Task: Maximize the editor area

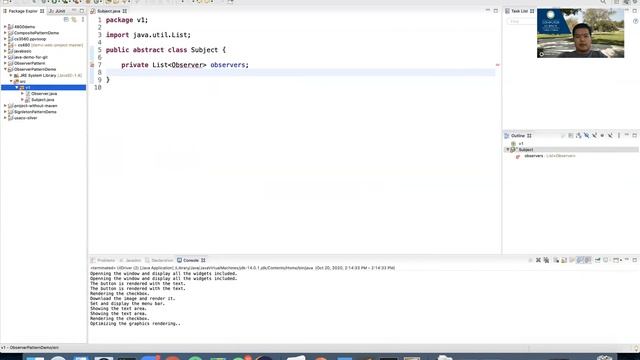Action: click(x=496, y=11)
